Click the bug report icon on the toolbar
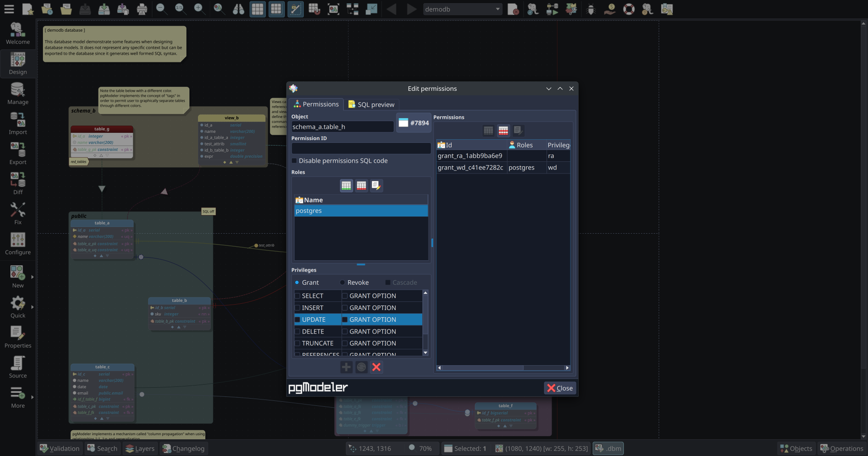This screenshot has width=868, height=456. 591,9
